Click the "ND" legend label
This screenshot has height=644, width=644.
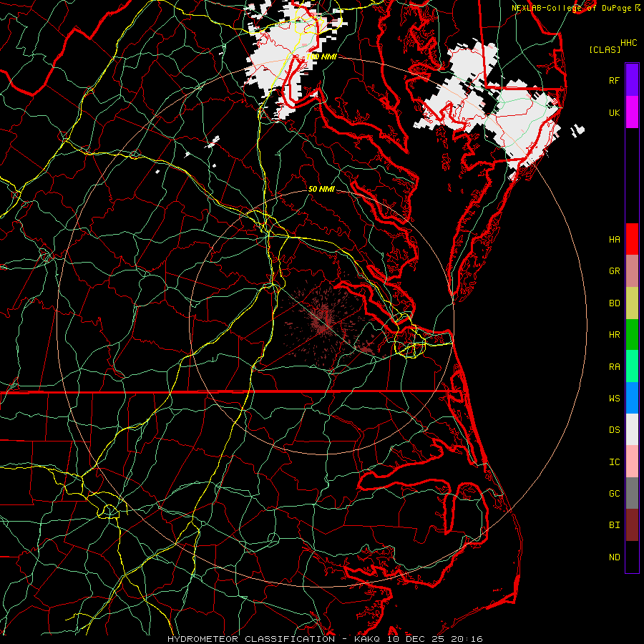tap(615, 557)
